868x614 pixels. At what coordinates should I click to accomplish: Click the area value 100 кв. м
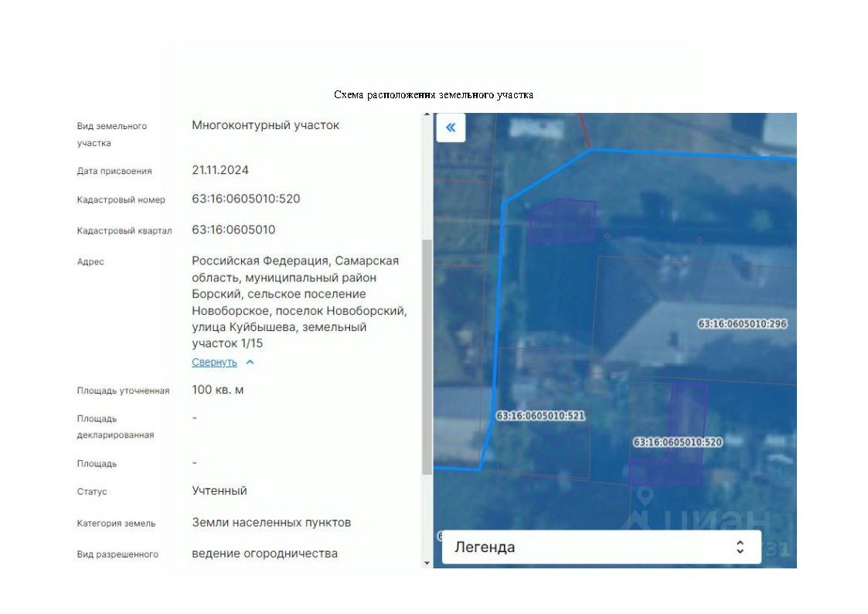[217, 390]
